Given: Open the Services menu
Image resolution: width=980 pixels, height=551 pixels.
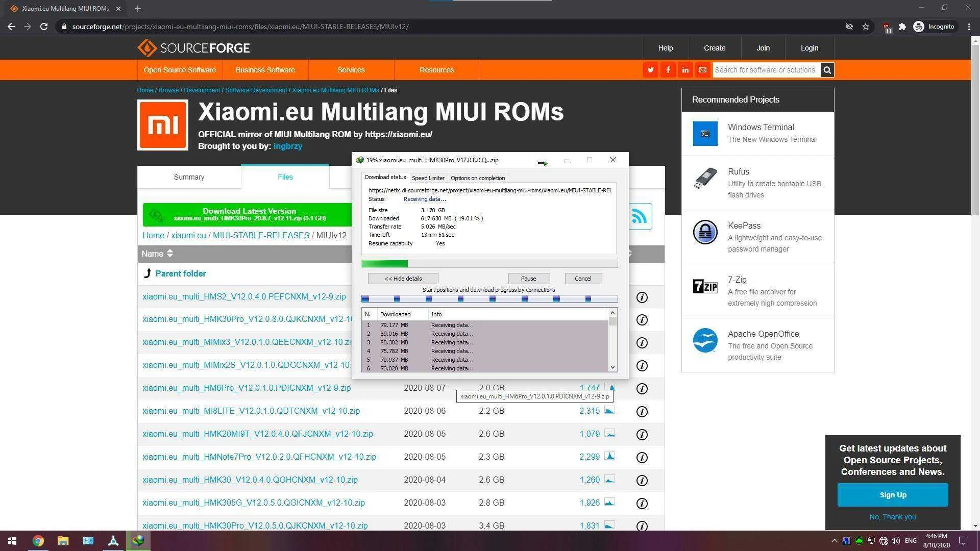Looking at the screenshot, I should (x=351, y=70).
